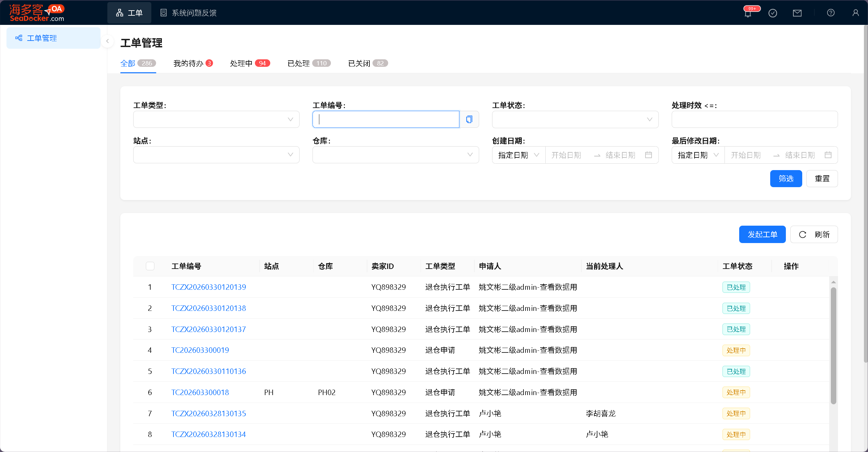Click calendar icon in 最后修改日期 range
The height and width of the screenshot is (452, 868).
828,155
